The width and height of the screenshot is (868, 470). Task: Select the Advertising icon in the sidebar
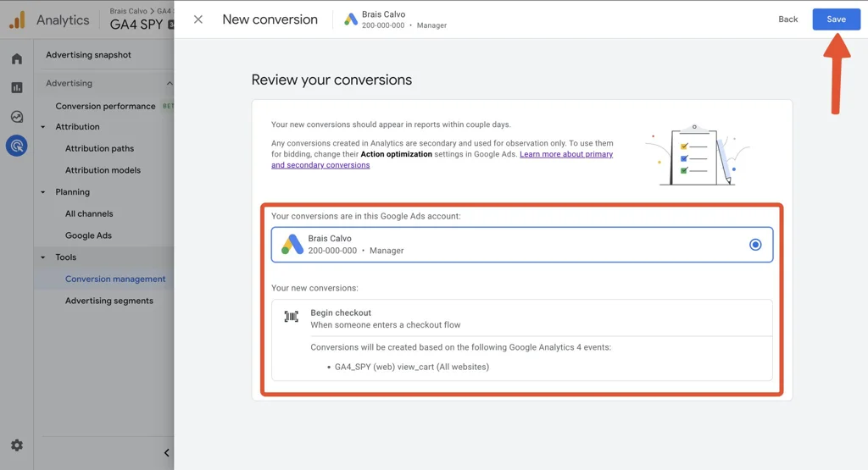coord(17,146)
